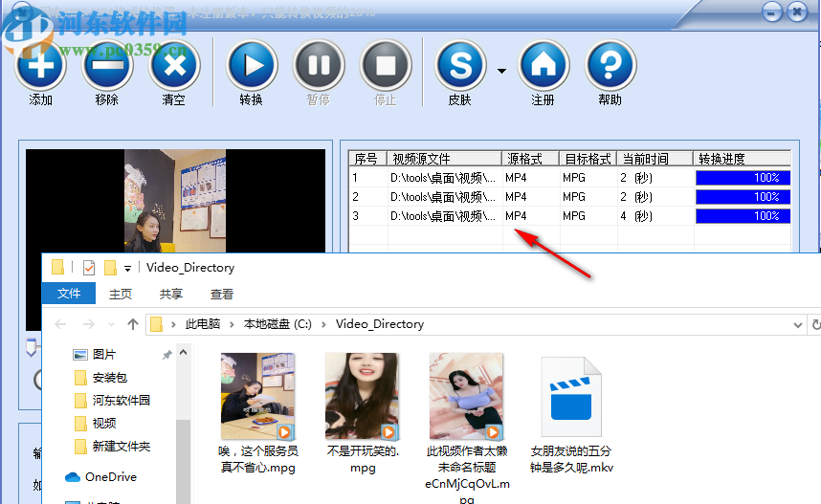
Task: Click 本地磁盘 (C:) in the address bar
Action: pyautogui.click(x=277, y=324)
